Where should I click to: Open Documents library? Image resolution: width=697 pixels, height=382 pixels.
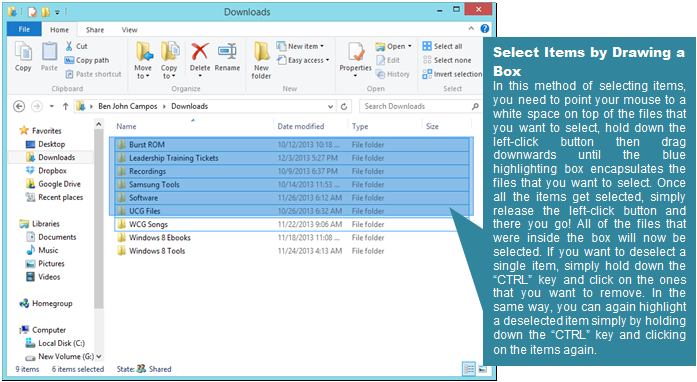tap(57, 237)
